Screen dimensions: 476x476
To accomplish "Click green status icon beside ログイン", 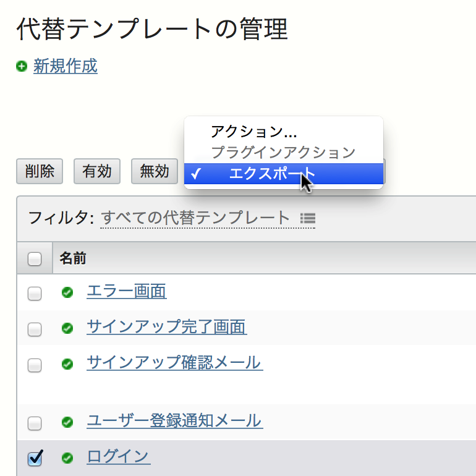I will (x=67, y=458).
